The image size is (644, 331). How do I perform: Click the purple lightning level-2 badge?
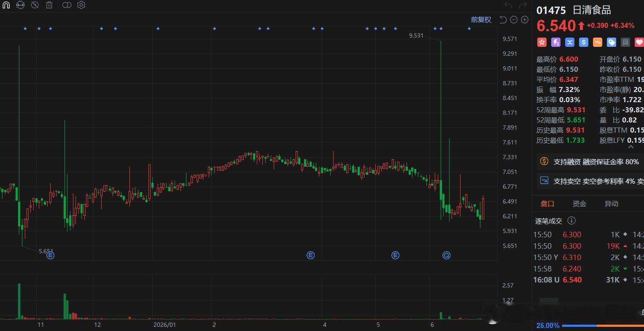[x=556, y=42]
